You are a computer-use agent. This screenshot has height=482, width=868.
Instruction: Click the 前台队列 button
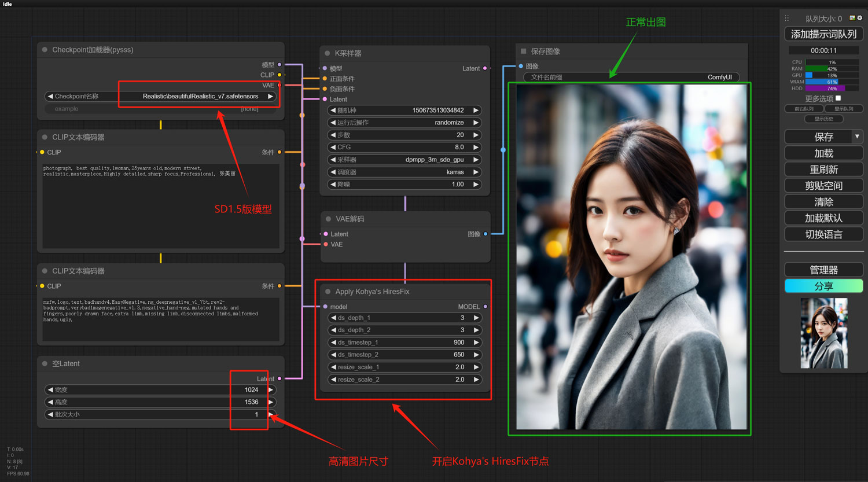[804, 109]
